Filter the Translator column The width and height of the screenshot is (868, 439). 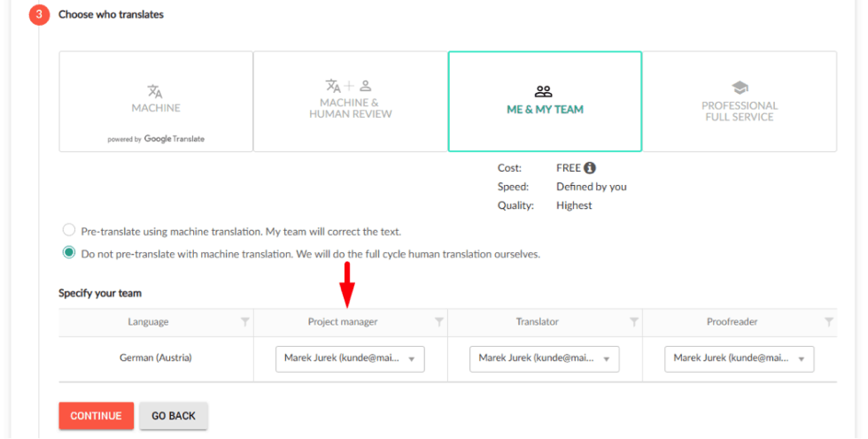pos(634,322)
